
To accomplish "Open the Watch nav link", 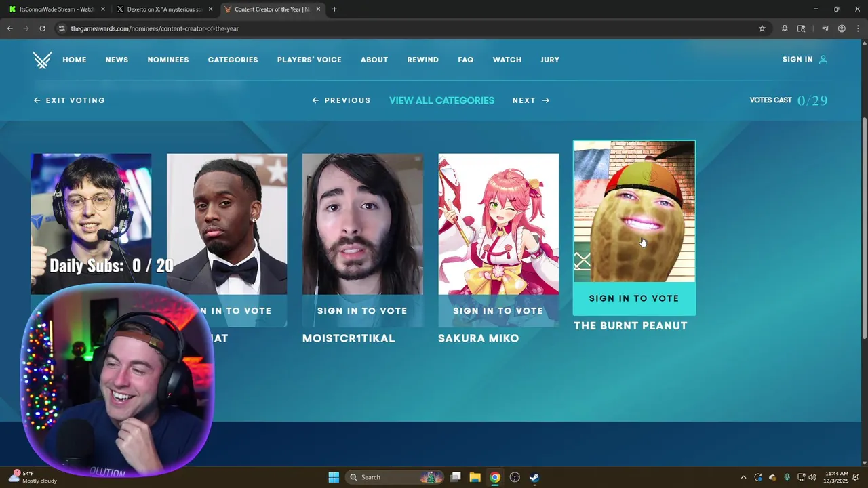I will coord(507,60).
